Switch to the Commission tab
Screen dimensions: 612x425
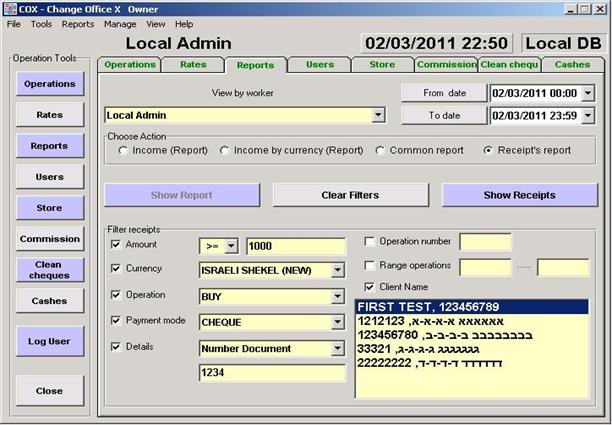click(446, 65)
